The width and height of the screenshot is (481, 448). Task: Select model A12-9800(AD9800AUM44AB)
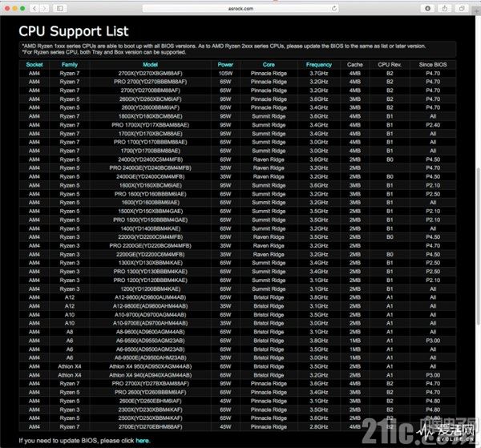click(151, 297)
